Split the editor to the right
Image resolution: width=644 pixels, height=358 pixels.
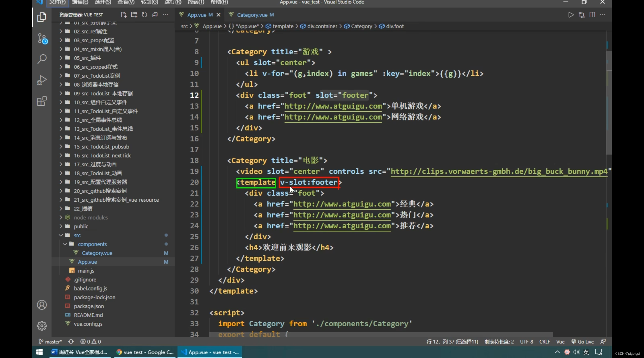click(592, 15)
